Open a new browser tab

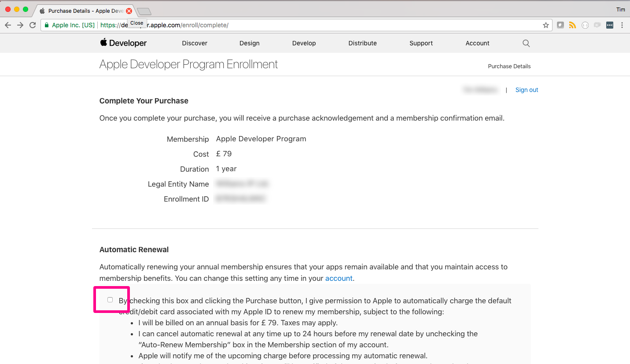144,11
